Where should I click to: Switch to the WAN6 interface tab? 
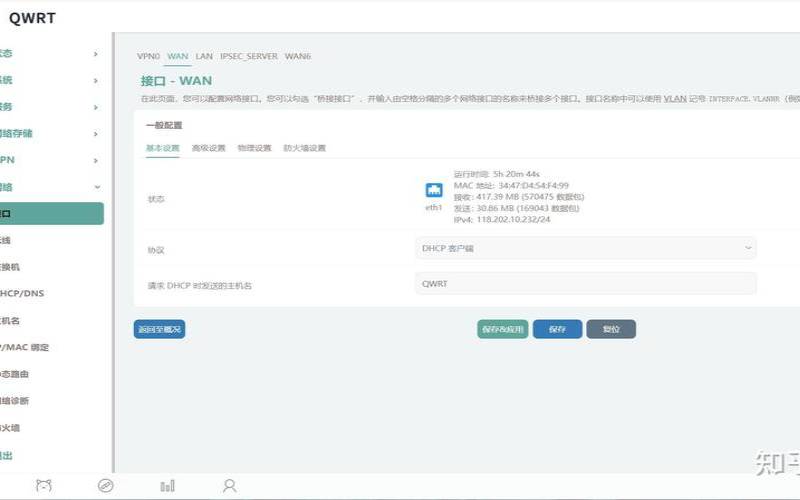pyautogui.click(x=297, y=56)
